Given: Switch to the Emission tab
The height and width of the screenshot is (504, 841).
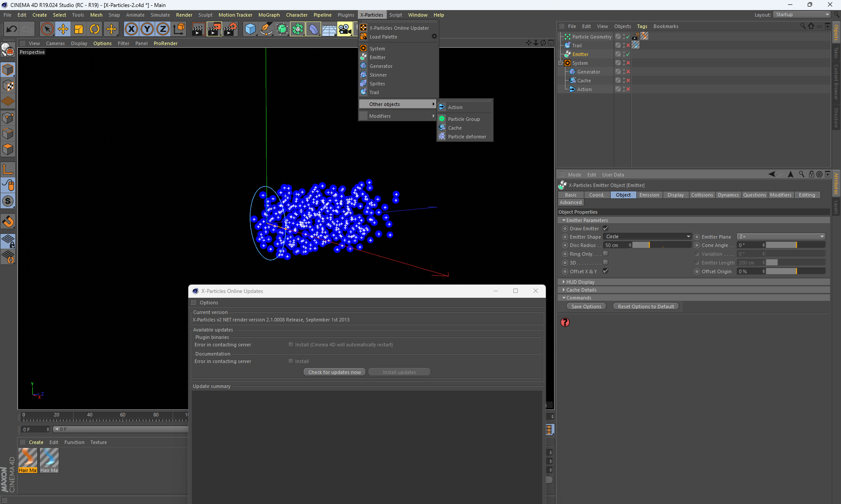Looking at the screenshot, I should (649, 195).
